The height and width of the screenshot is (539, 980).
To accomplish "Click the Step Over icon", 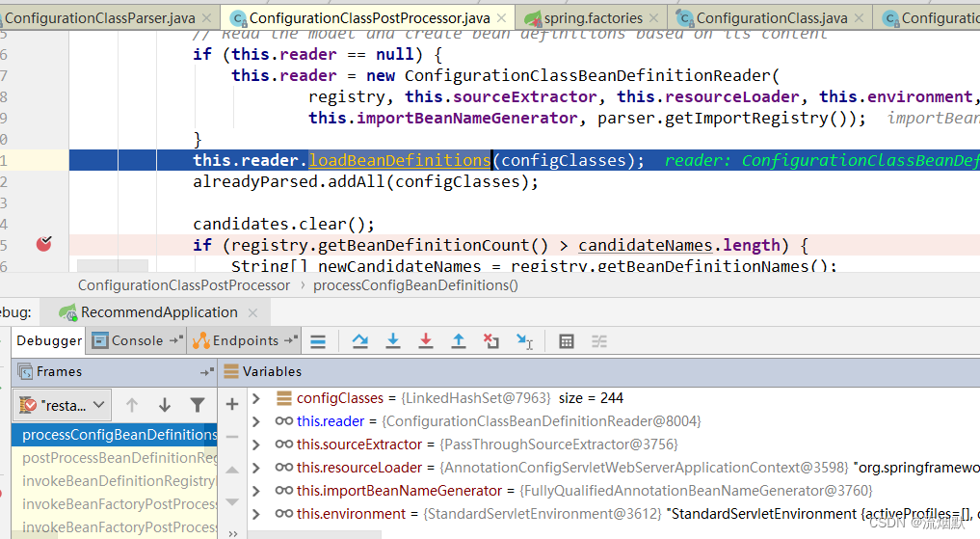I will point(360,341).
